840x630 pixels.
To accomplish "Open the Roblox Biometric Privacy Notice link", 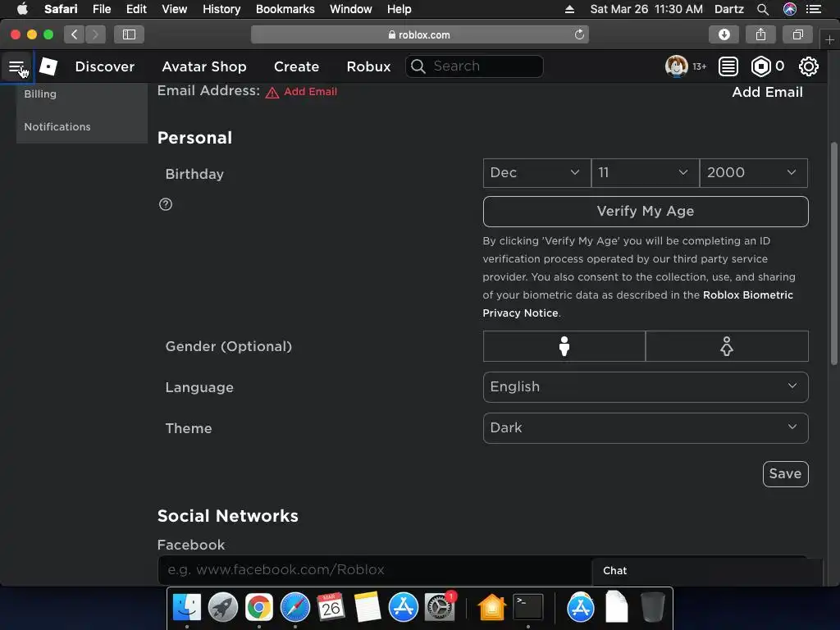I will point(637,304).
